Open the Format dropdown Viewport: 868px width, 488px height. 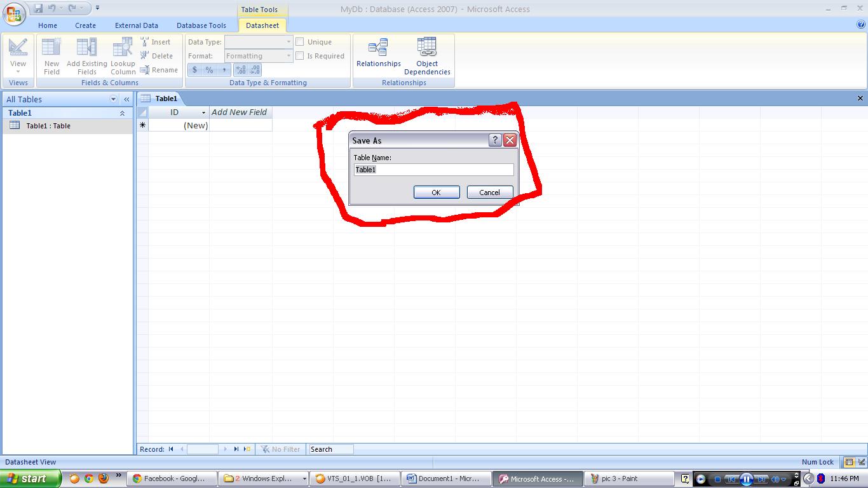point(288,55)
